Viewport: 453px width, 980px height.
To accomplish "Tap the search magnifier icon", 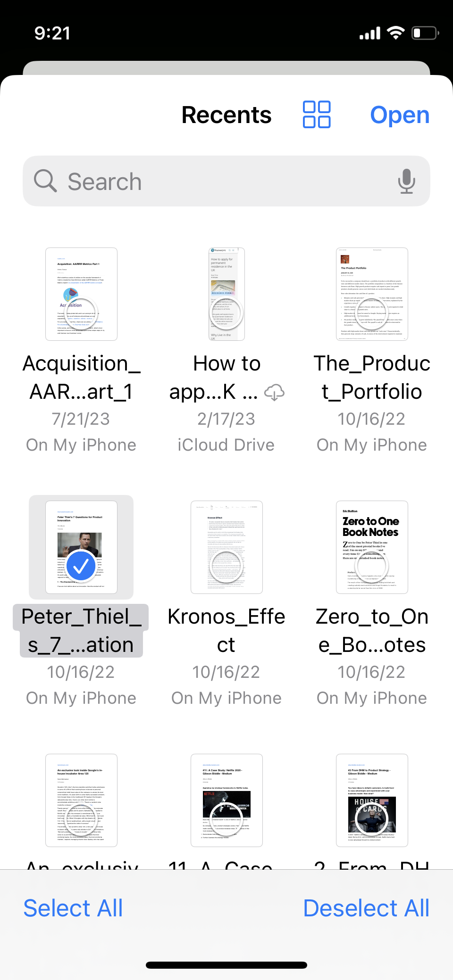I will pos(45,181).
